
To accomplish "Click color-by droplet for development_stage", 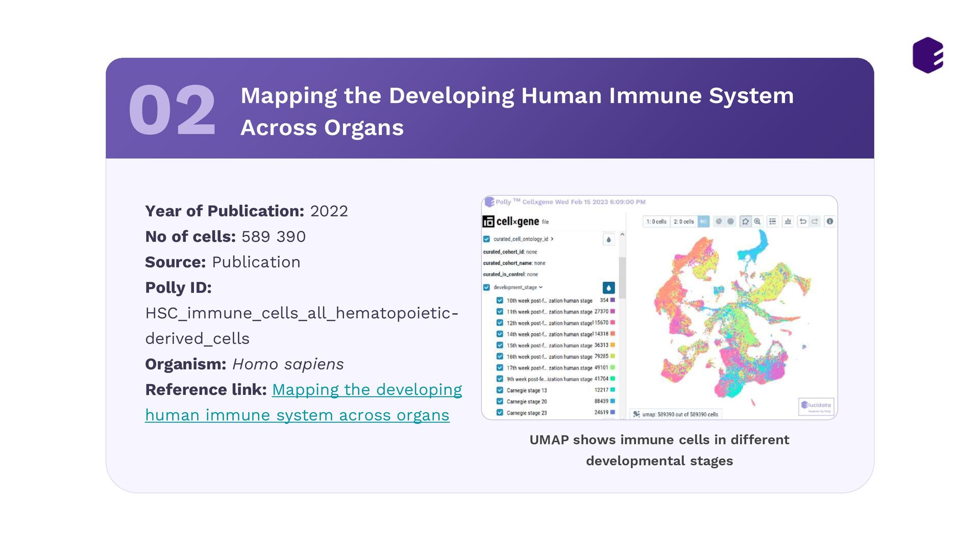I will pyautogui.click(x=608, y=288).
